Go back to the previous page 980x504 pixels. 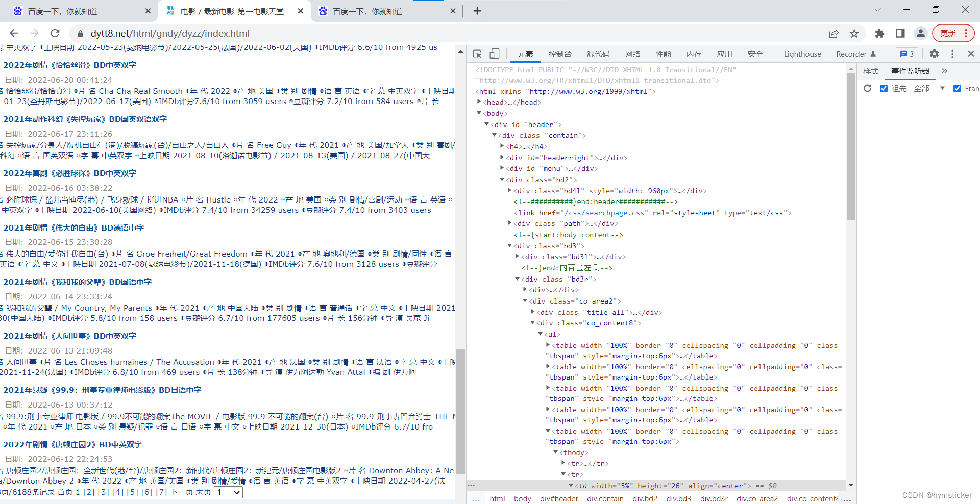click(14, 33)
